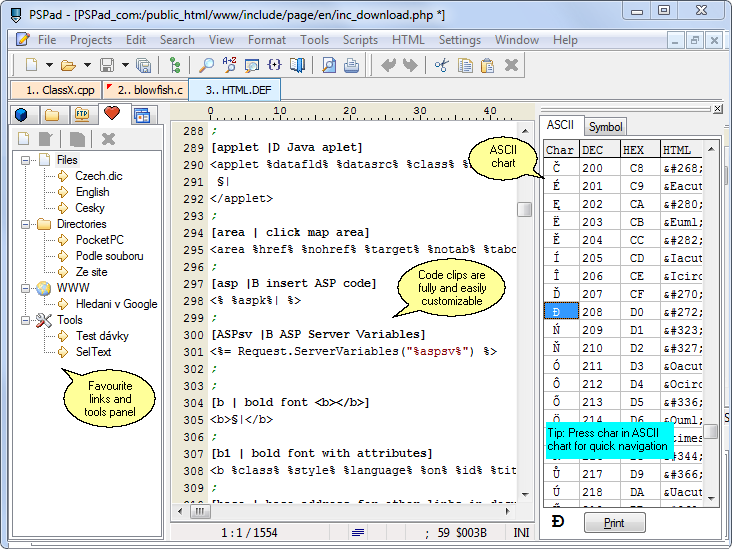Collapse the WWW tree node
Viewport: 732px width, 549px height.
coord(25,289)
